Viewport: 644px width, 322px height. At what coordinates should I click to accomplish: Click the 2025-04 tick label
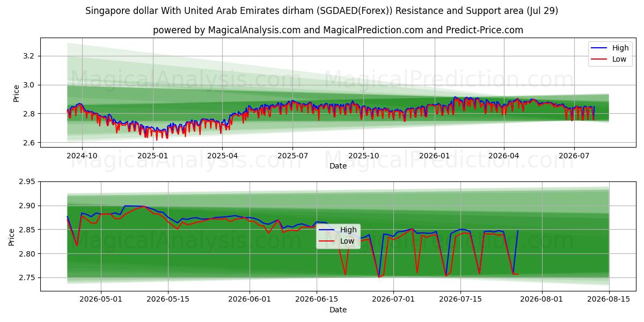pos(222,155)
